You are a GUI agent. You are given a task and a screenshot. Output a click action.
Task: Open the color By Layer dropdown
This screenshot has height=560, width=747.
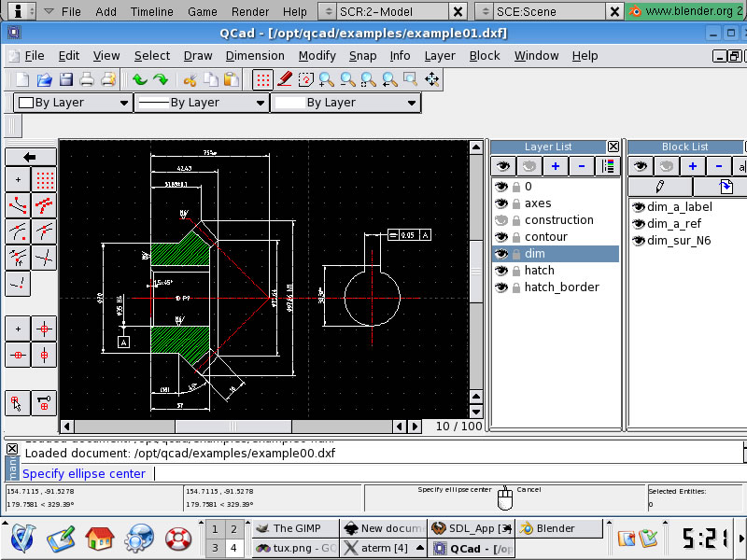[x=73, y=103]
